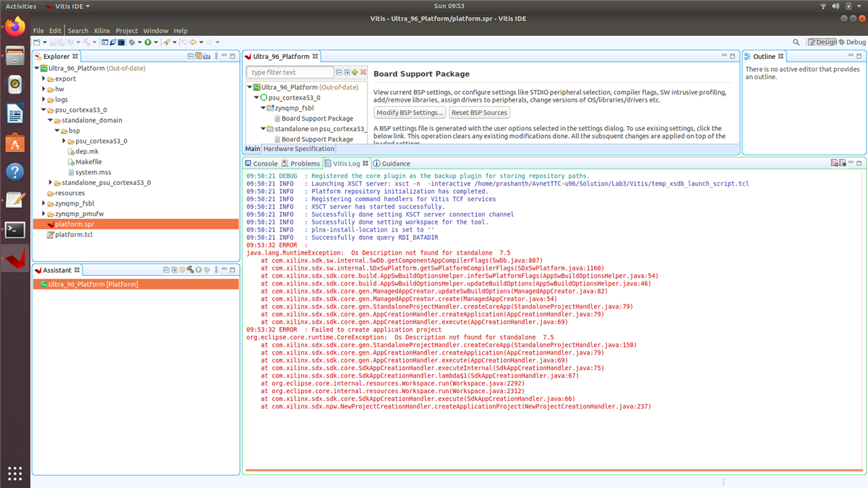The height and width of the screenshot is (488, 868).
Task: Close the Vitis Log tab
Action: tap(366, 163)
